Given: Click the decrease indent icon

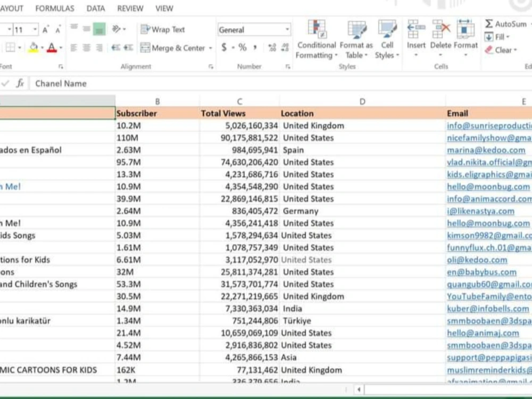Looking at the screenshot, I should [115, 48].
